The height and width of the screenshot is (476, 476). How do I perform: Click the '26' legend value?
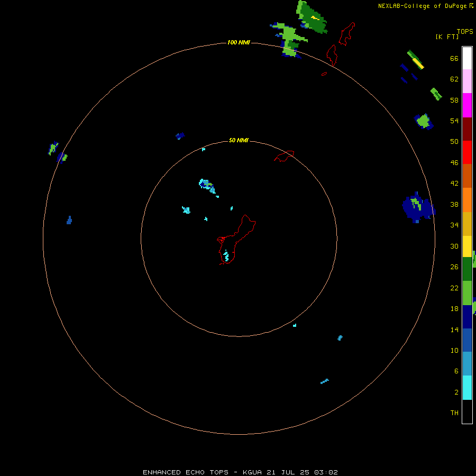click(454, 267)
